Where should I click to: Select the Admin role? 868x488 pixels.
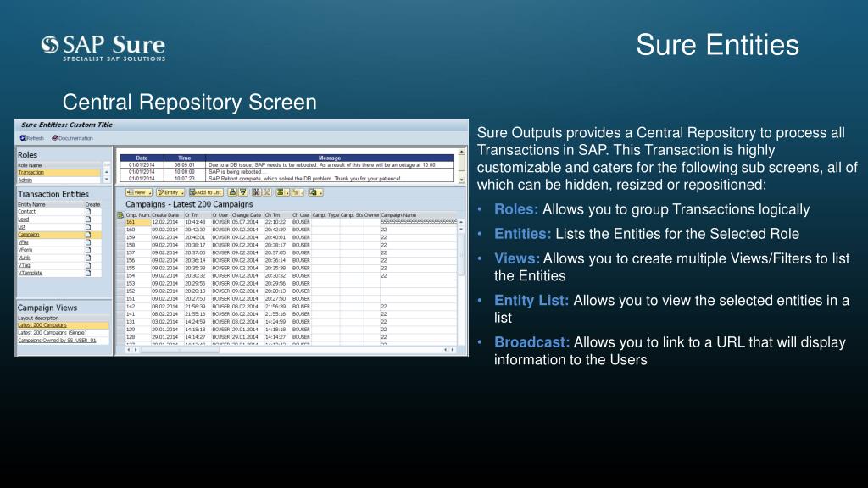[x=25, y=180]
